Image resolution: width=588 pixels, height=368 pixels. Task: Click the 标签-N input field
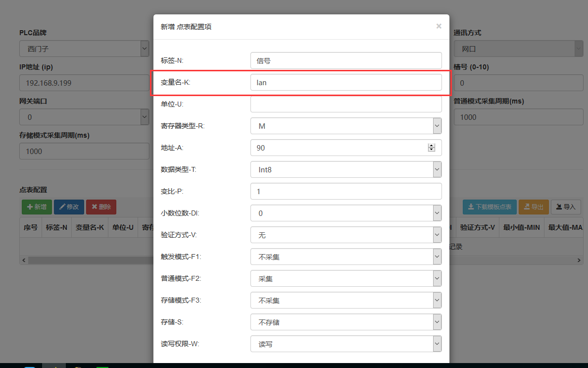(345, 61)
